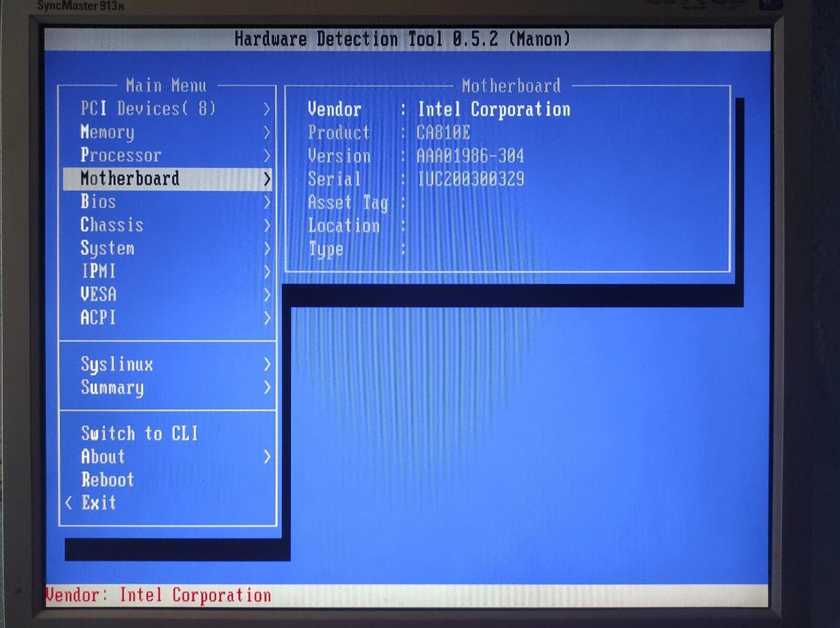Open the Syslinux menu entry

pos(117,364)
